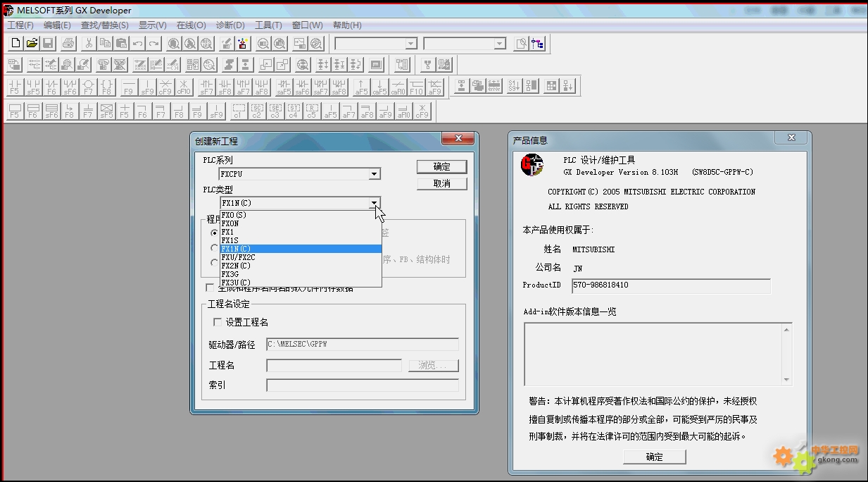Image resolution: width=868 pixels, height=482 pixels.
Task: Click the Print toolbar icon
Action: [68, 44]
